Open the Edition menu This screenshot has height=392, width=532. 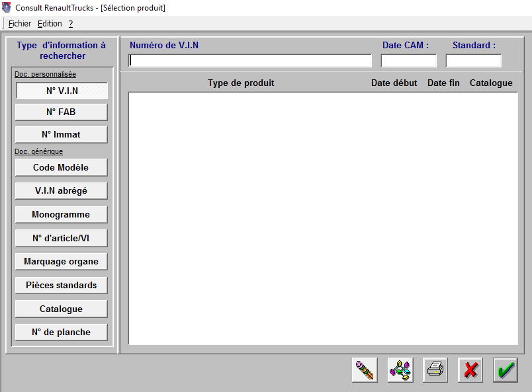(50, 24)
